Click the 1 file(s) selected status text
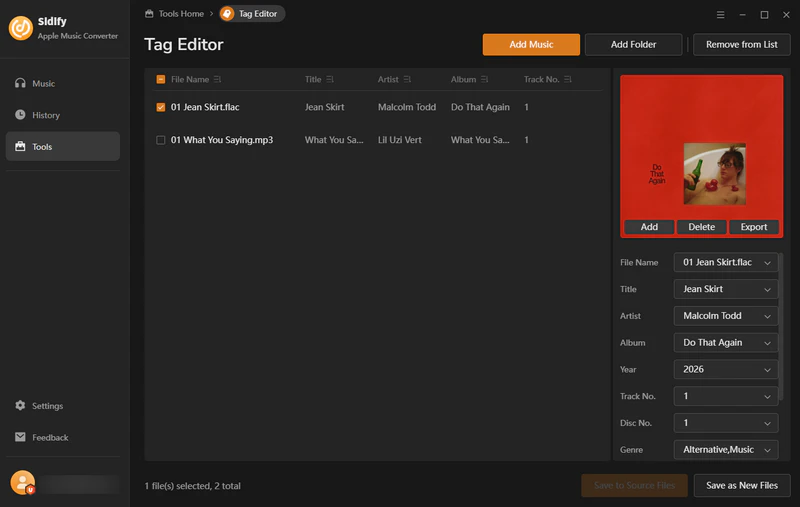The height and width of the screenshot is (507, 800). click(192, 486)
